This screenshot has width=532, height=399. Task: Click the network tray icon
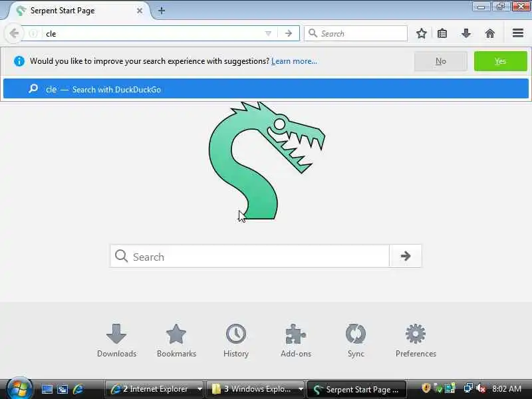pyautogui.click(x=468, y=388)
